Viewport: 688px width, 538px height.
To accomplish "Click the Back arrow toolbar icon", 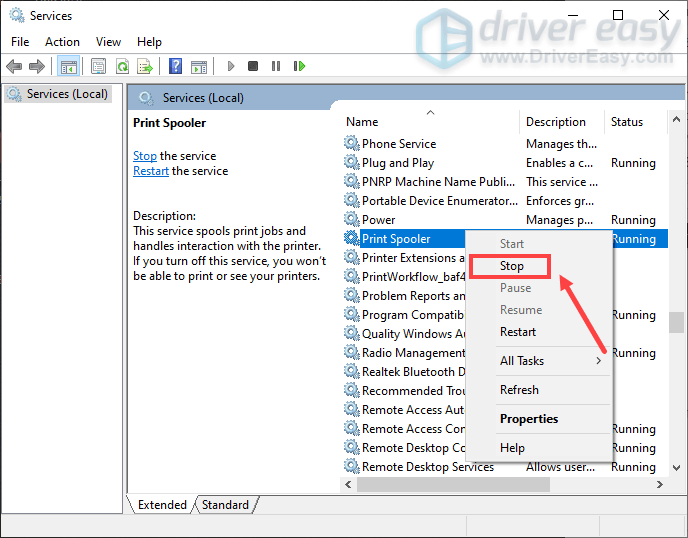I will click(x=14, y=66).
